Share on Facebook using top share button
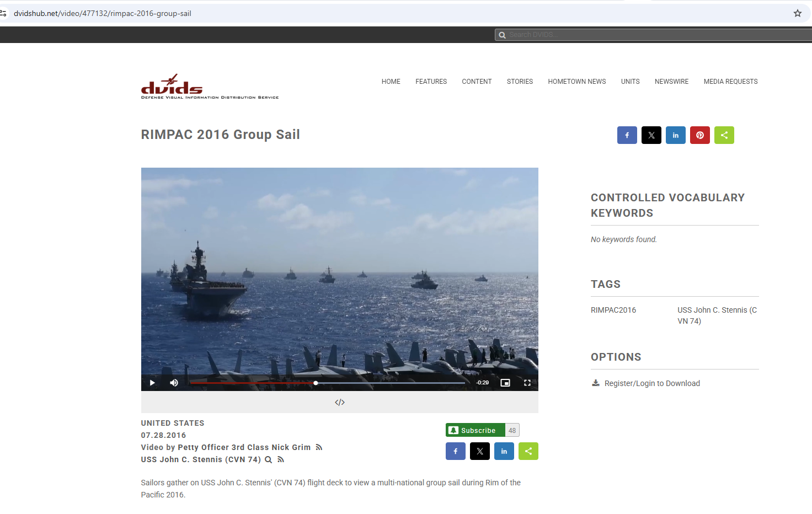Viewport: 812px width, 514px height. [627, 135]
